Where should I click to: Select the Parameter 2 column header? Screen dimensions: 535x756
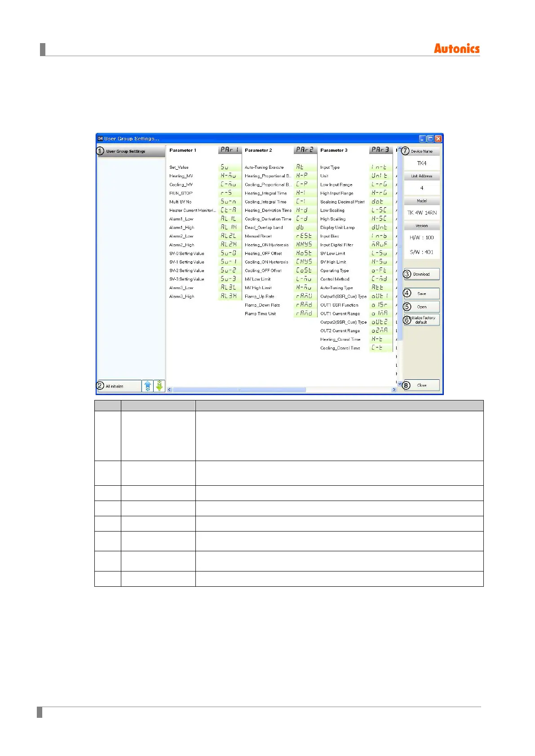pos(258,150)
